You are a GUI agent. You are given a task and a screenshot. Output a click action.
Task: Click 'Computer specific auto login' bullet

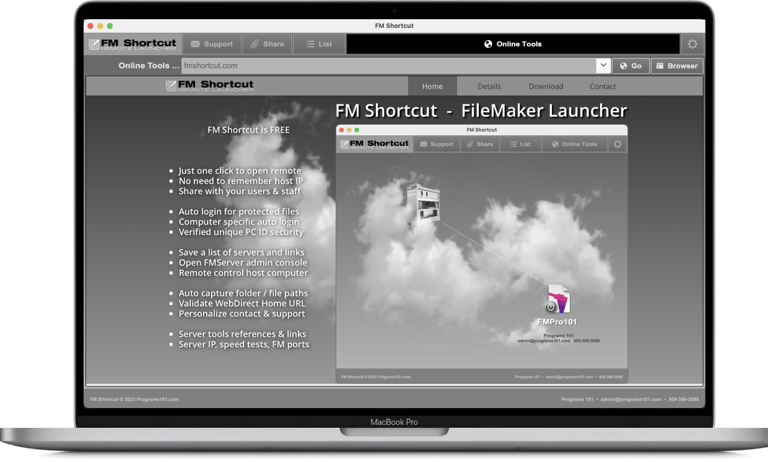tap(239, 222)
